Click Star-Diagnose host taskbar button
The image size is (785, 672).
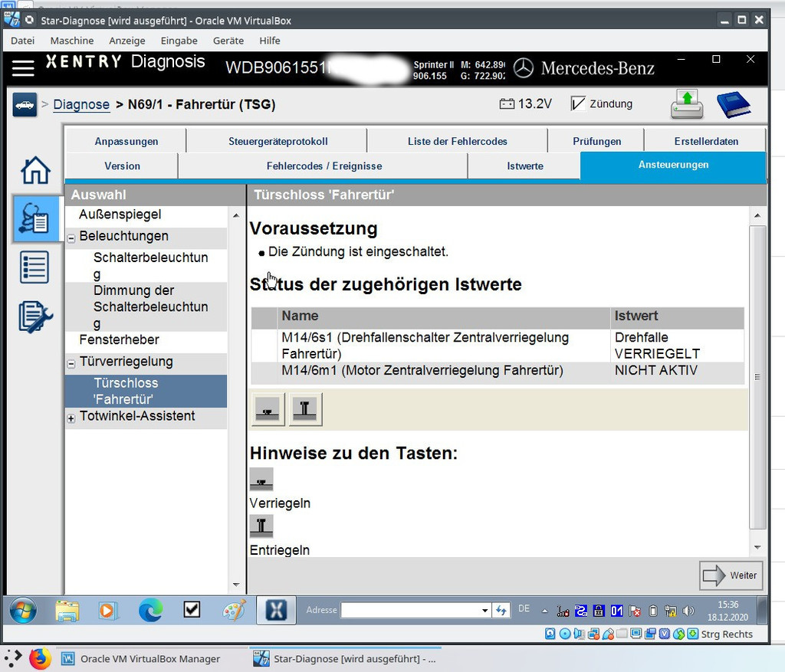click(x=345, y=658)
